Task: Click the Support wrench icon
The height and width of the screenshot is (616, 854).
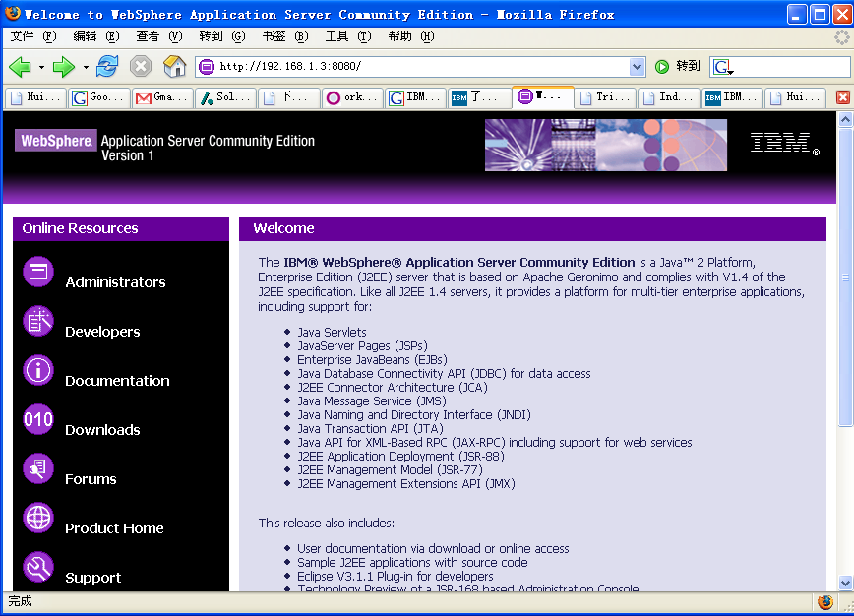Action: pyautogui.click(x=38, y=568)
